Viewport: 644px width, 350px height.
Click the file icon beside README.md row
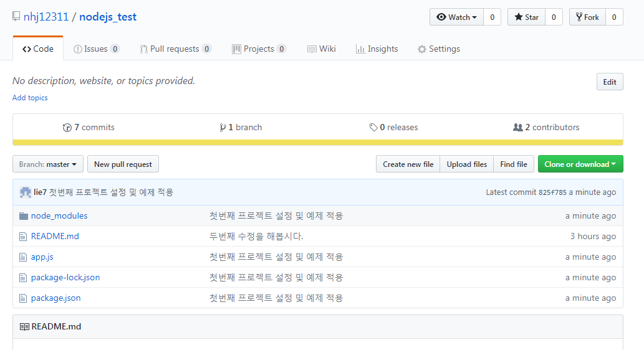(x=23, y=237)
